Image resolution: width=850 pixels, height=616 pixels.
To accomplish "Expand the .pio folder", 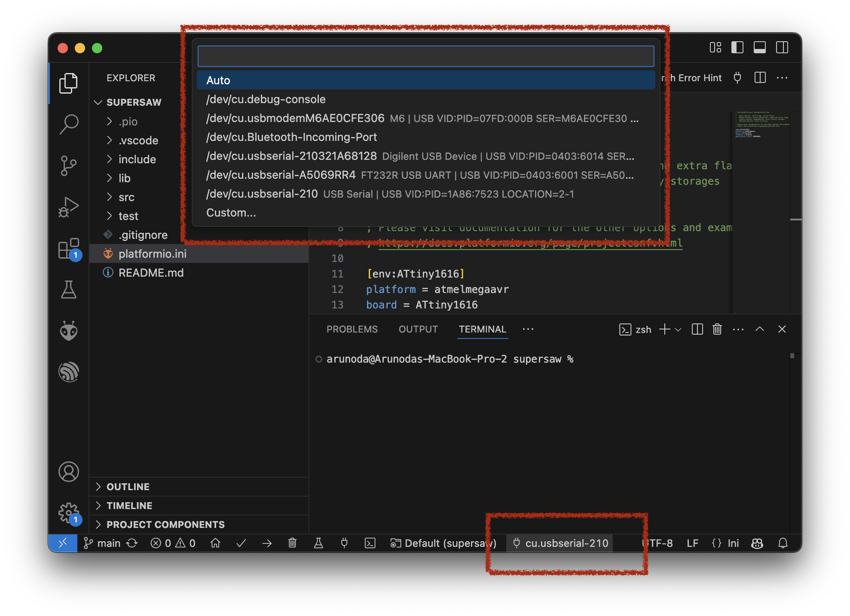I will click(x=199, y=122).
